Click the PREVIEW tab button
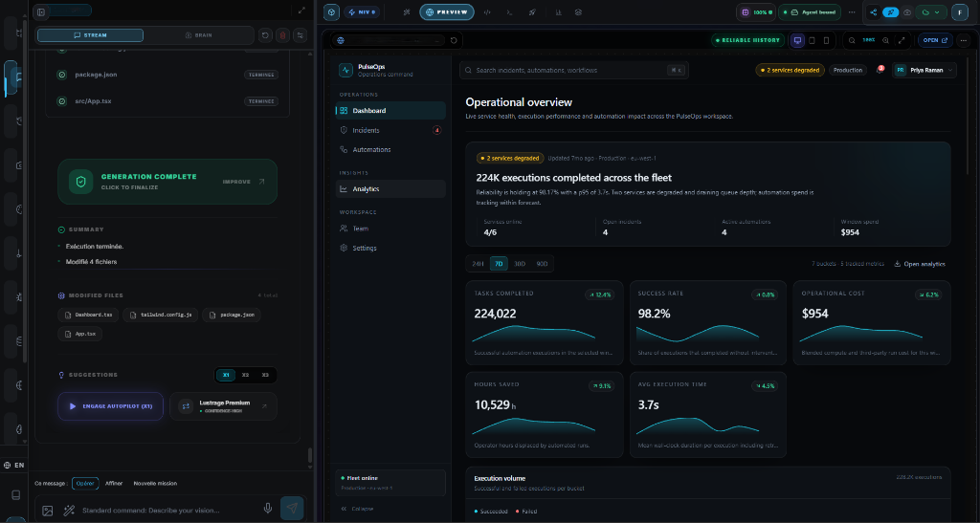Viewport: 980px width, 523px height. pyautogui.click(x=447, y=11)
